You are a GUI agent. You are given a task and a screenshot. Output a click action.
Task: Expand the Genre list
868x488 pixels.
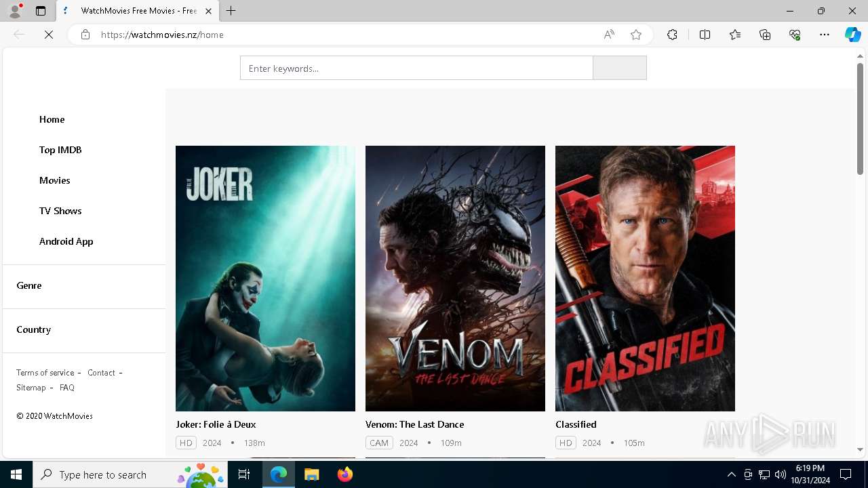tap(29, 285)
